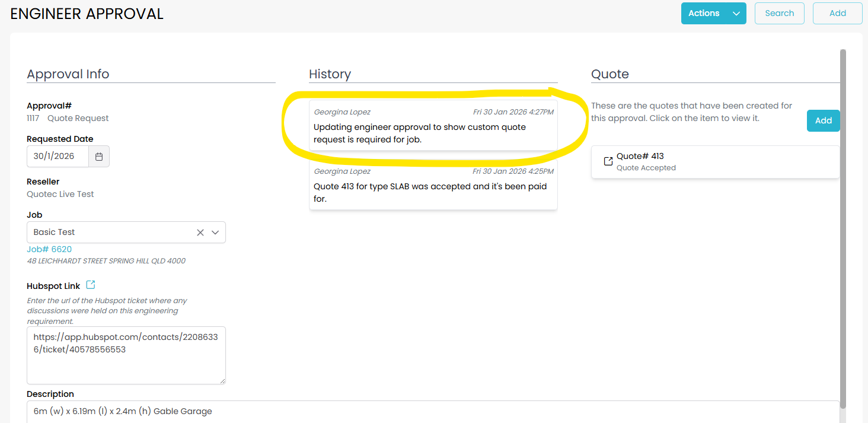Click the chevron arrow on the Actions button
The image size is (868, 423).
pyautogui.click(x=736, y=14)
